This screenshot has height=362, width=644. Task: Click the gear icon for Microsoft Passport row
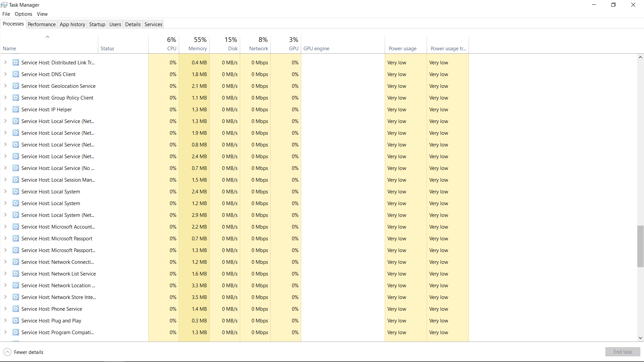(x=16, y=239)
